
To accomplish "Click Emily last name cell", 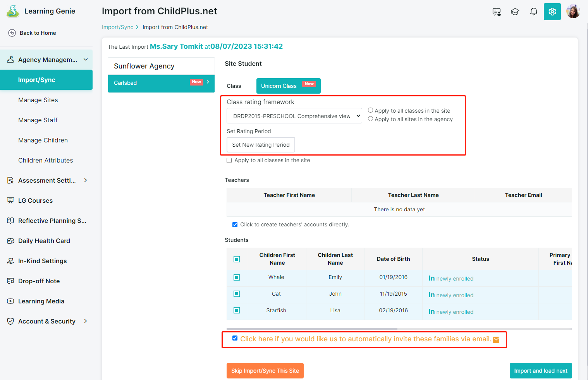I will point(335,277).
